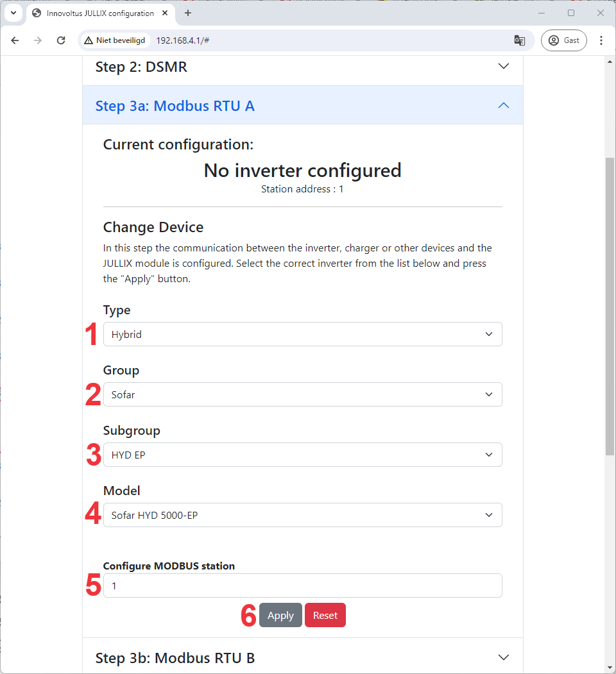Click the Apply button
The image size is (616, 674).
pos(280,615)
